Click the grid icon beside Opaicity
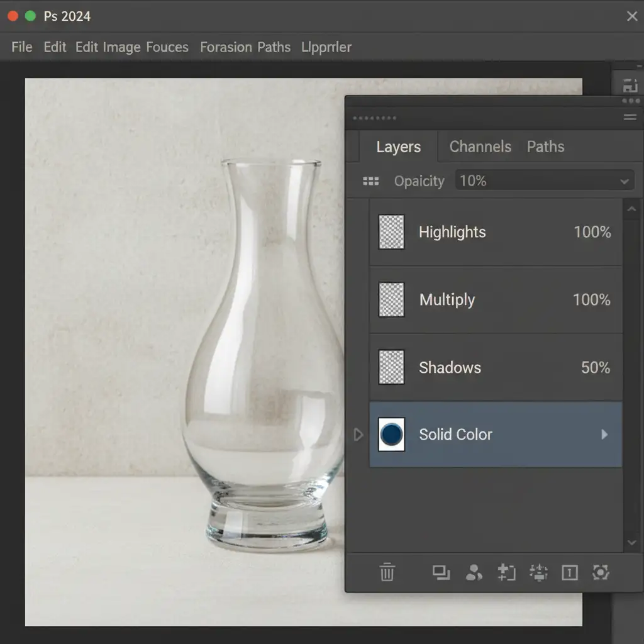Image resolution: width=644 pixels, height=644 pixels. [x=371, y=181]
